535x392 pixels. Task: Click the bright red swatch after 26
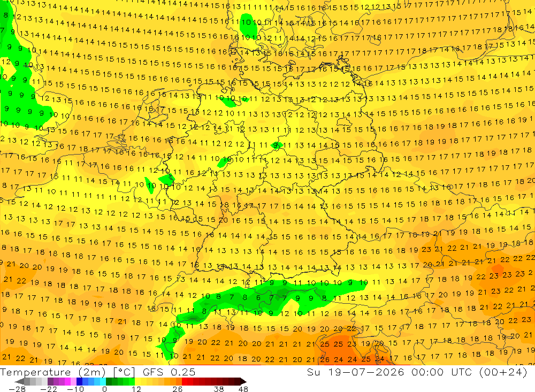(x=185, y=381)
